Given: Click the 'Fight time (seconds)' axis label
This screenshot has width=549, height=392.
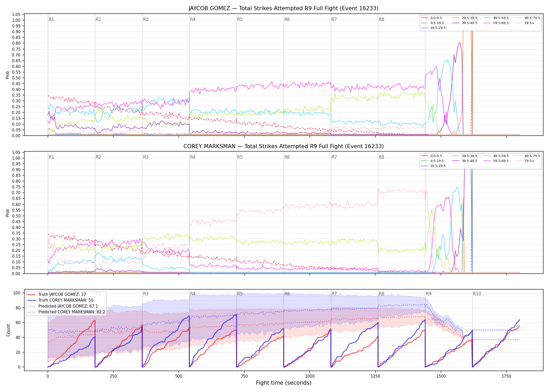Looking at the screenshot, I should coord(284,383).
